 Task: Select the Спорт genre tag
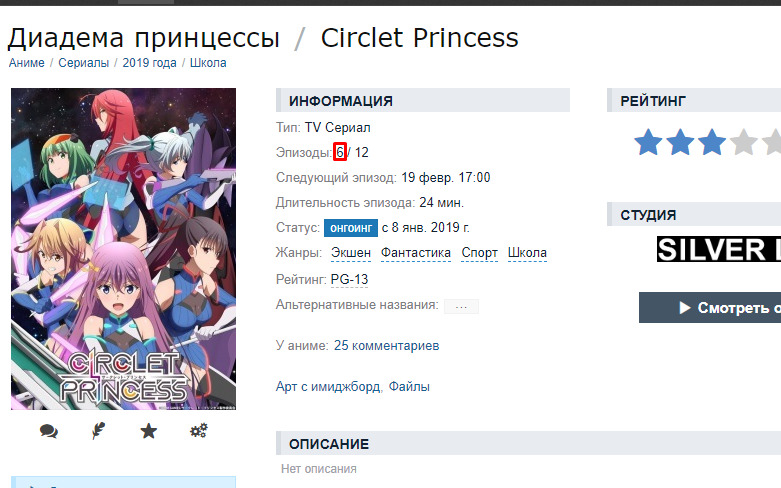click(x=480, y=253)
